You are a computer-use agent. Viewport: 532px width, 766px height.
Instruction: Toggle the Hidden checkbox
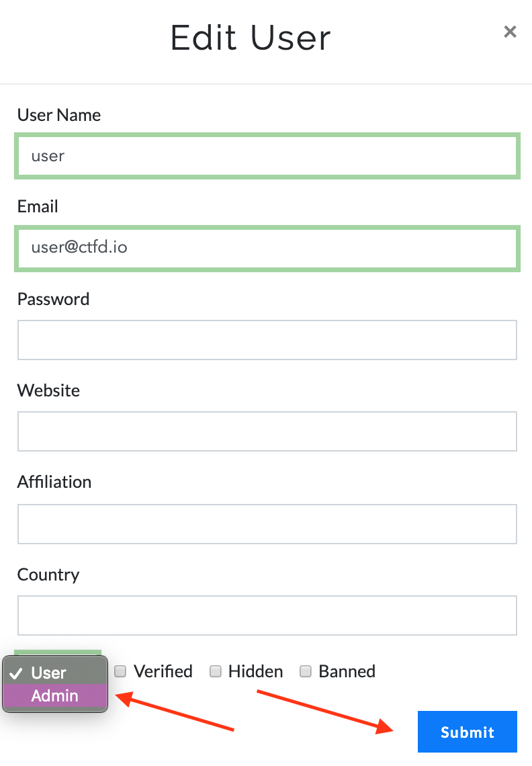coord(216,671)
